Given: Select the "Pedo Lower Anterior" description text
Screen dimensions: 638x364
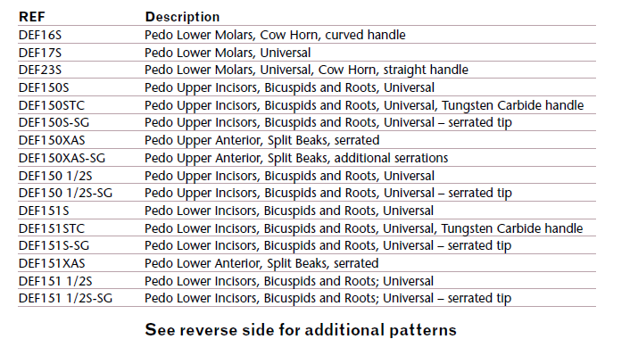Looking at the screenshot, I should [x=201, y=263].
